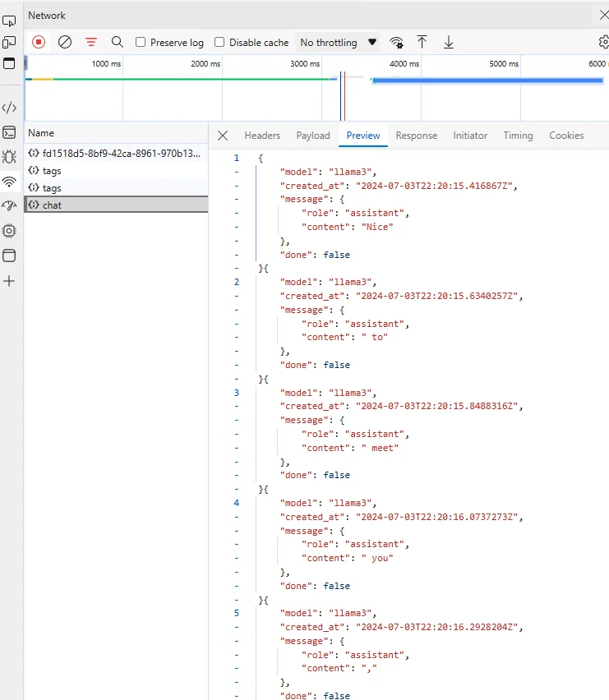Viewport: 609px width, 700px height.
Task: Stop recording network log
Action: tap(39, 42)
